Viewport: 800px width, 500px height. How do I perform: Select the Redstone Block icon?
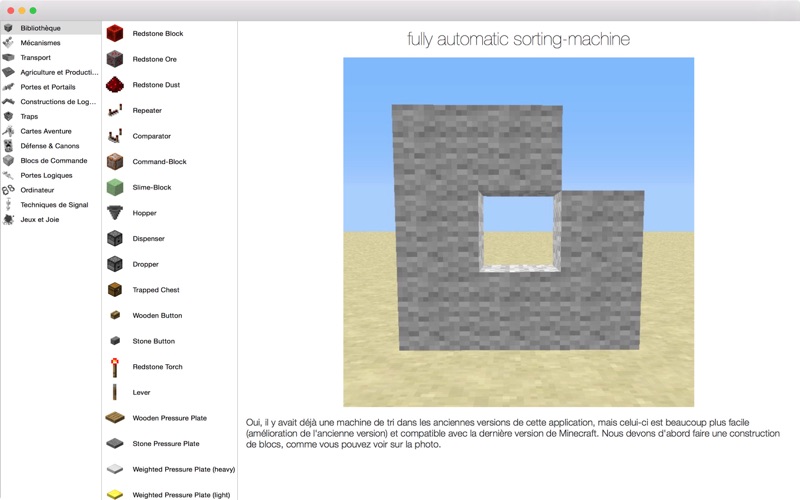[115, 34]
